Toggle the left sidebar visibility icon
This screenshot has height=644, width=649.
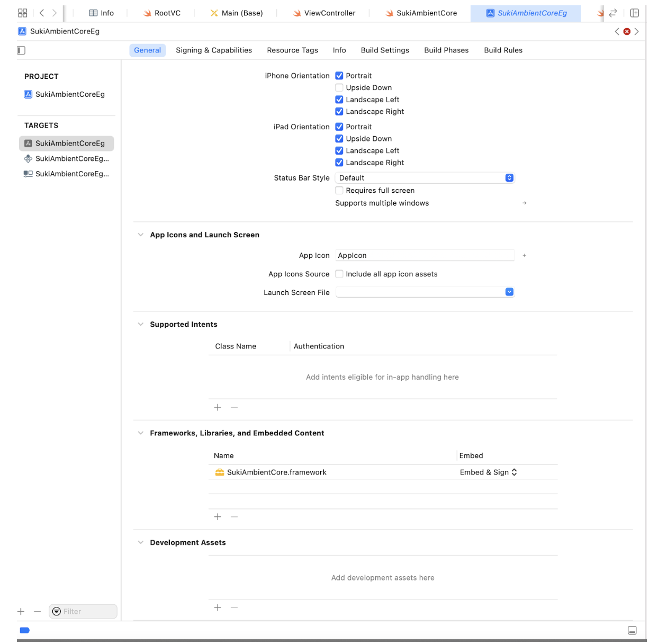point(21,50)
